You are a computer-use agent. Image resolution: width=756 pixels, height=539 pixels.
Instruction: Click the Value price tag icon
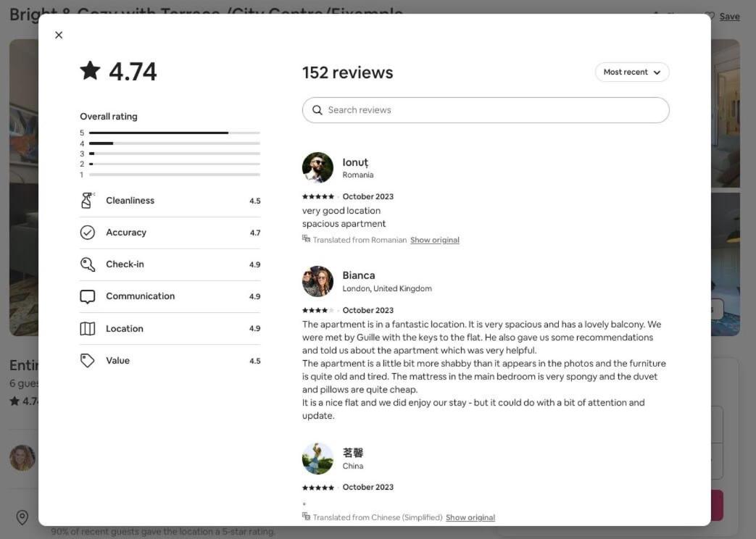click(87, 361)
